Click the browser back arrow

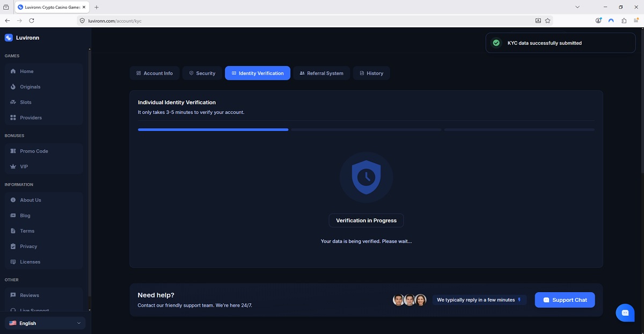[8, 20]
